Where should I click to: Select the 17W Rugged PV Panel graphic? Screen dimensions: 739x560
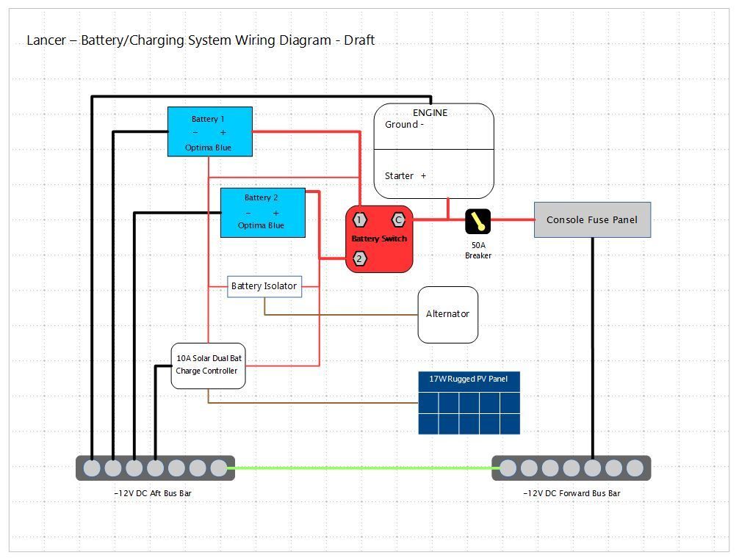(469, 403)
